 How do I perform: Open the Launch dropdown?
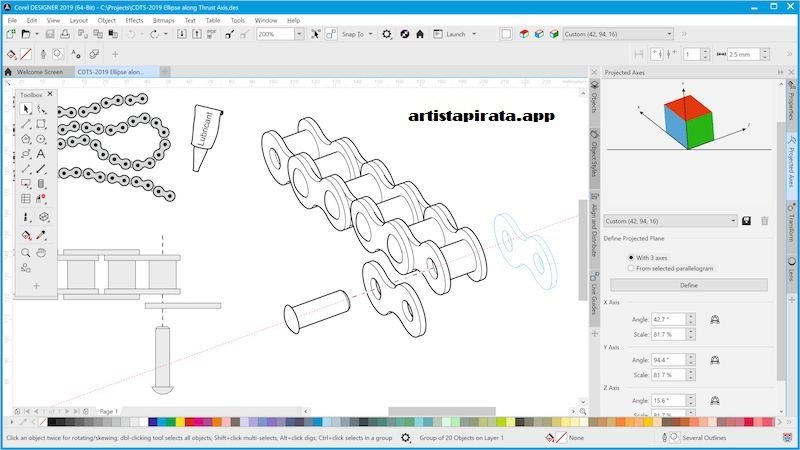click(474, 34)
